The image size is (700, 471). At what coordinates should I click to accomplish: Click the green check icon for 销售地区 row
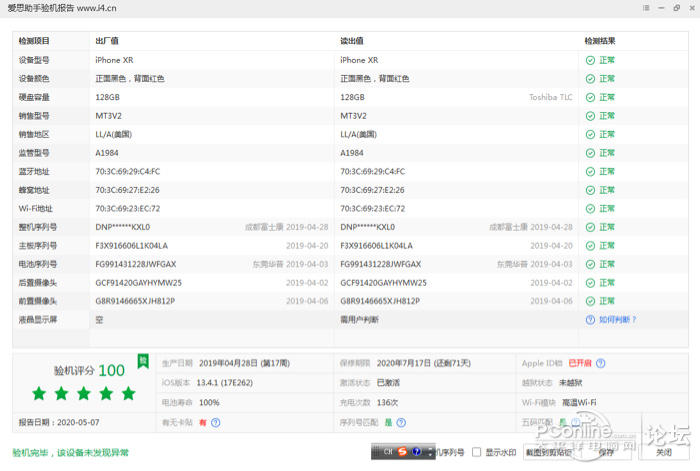point(590,134)
